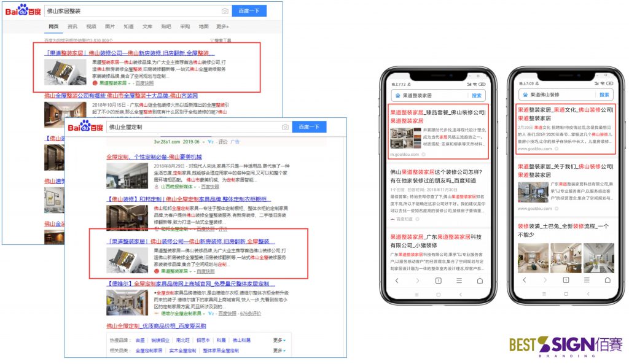The image size is (629, 364).
Task: Click the 德维尔 living room thumbnail
Action: (127, 302)
